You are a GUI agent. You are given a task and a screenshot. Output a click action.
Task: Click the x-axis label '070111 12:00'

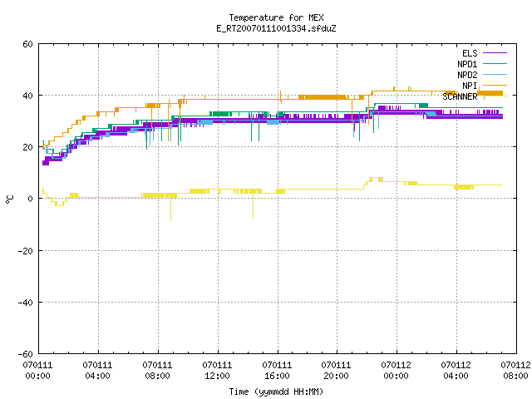click(217, 371)
